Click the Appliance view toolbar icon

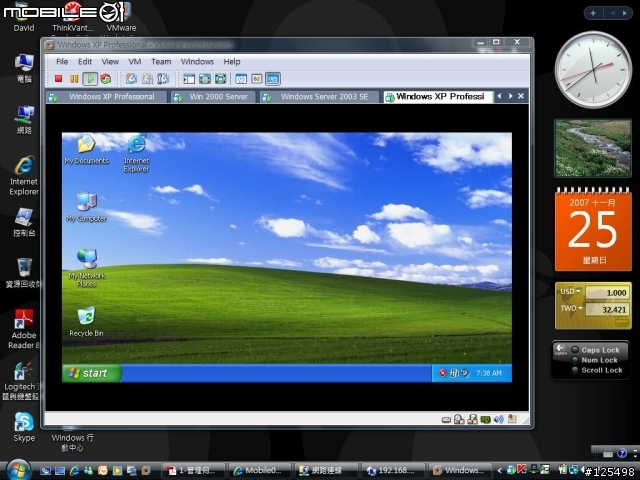coord(257,79)
